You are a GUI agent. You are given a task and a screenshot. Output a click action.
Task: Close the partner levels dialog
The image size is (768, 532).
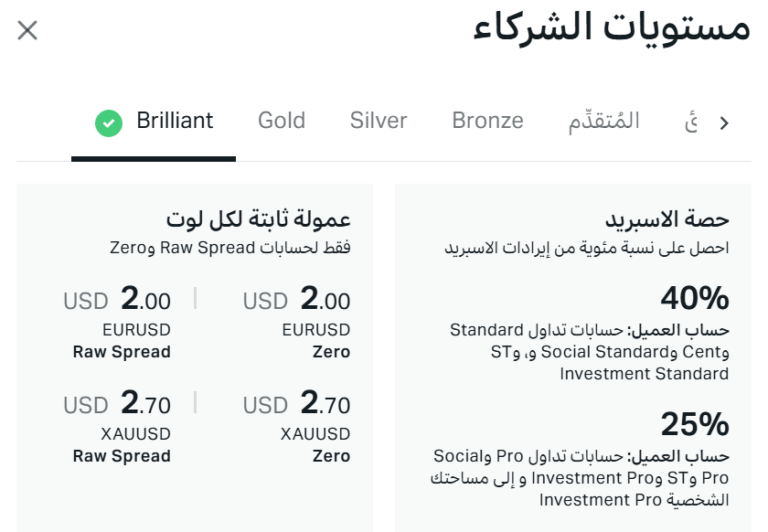tap(27, 30)
